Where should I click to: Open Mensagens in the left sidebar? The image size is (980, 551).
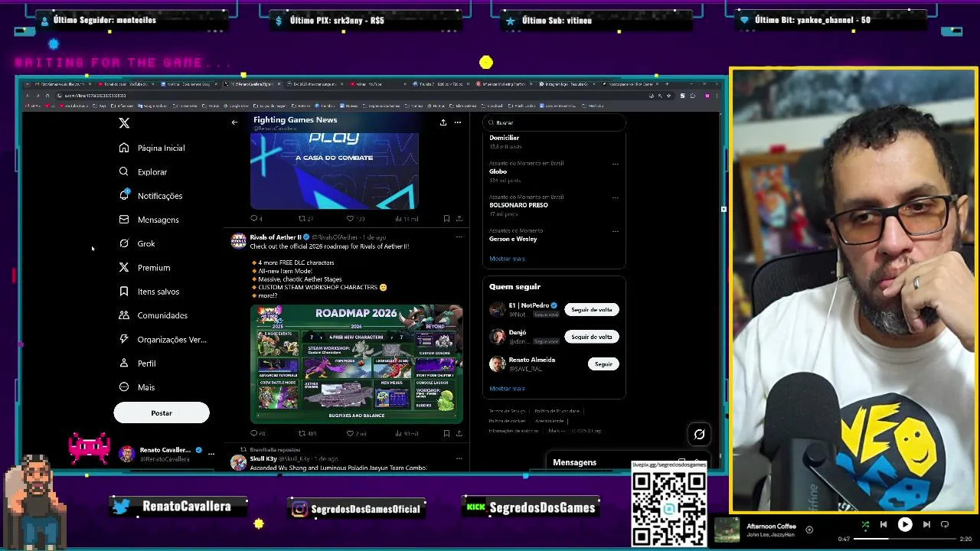149,220
